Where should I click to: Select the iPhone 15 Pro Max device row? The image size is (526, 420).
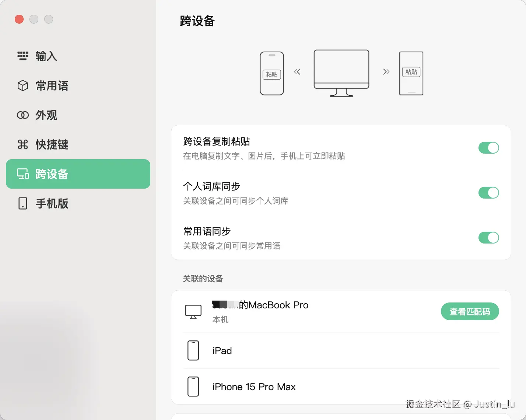[x=341, y=386]
